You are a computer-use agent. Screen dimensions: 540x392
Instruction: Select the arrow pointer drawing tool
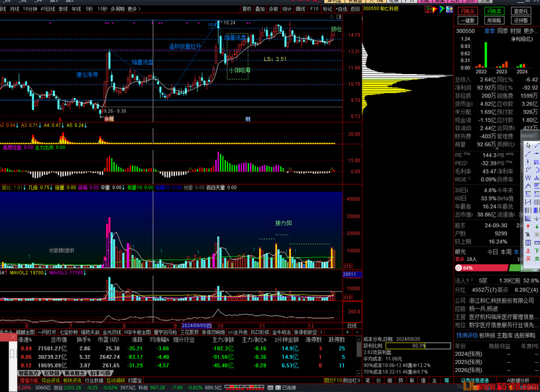(528, 145)
